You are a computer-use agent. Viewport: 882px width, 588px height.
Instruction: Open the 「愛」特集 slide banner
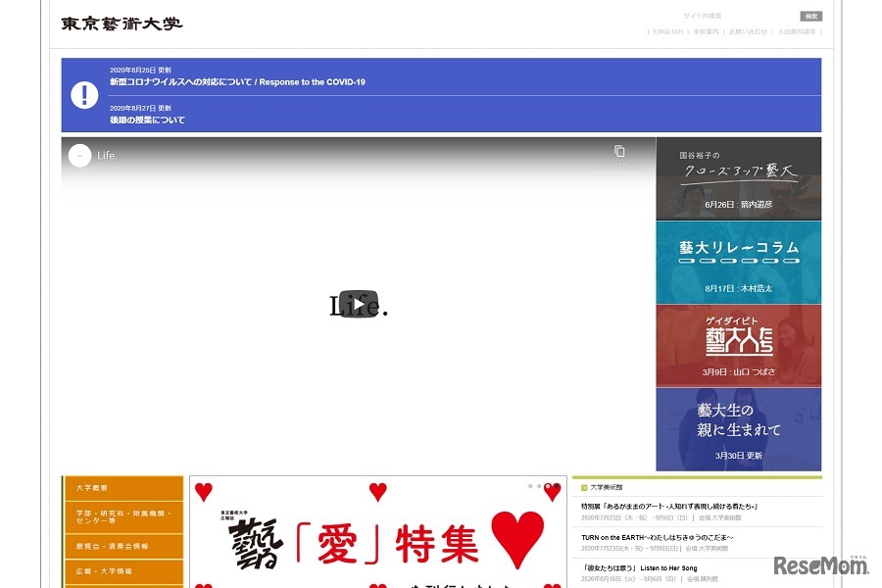click(x=378, y=532)
